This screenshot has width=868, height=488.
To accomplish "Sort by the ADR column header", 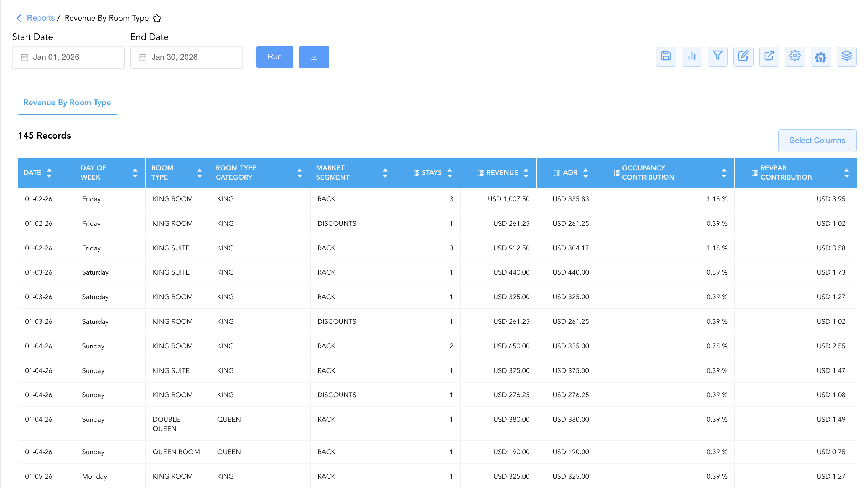I will coord(585,173).
